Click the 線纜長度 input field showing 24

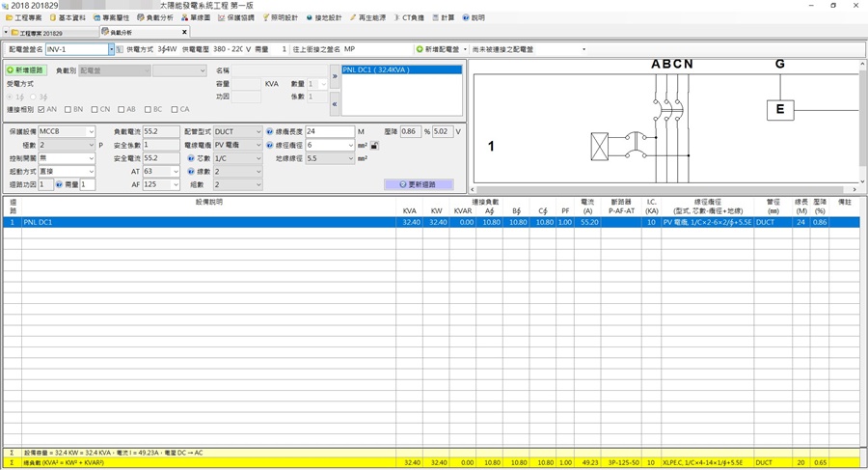click(x=330, y=131)
